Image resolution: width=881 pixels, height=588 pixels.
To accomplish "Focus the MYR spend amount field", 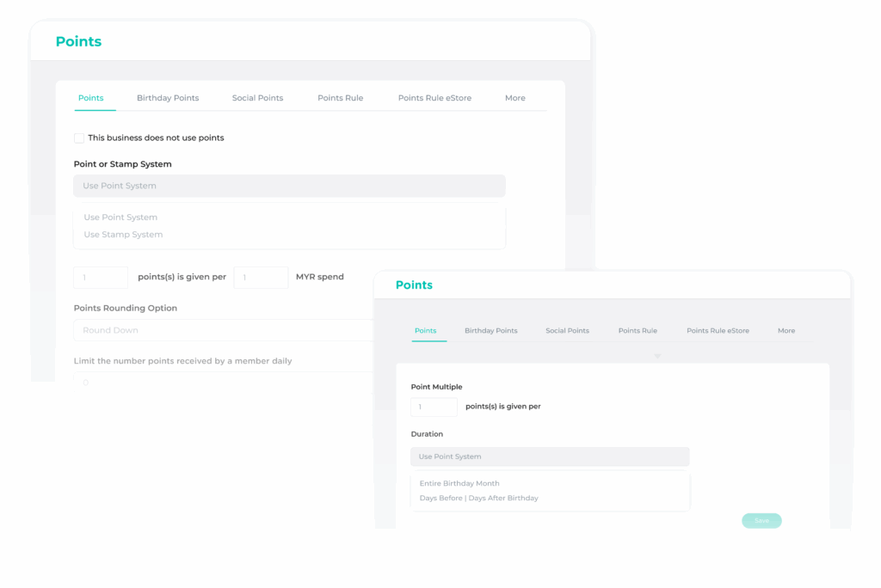I will (261, 278).
